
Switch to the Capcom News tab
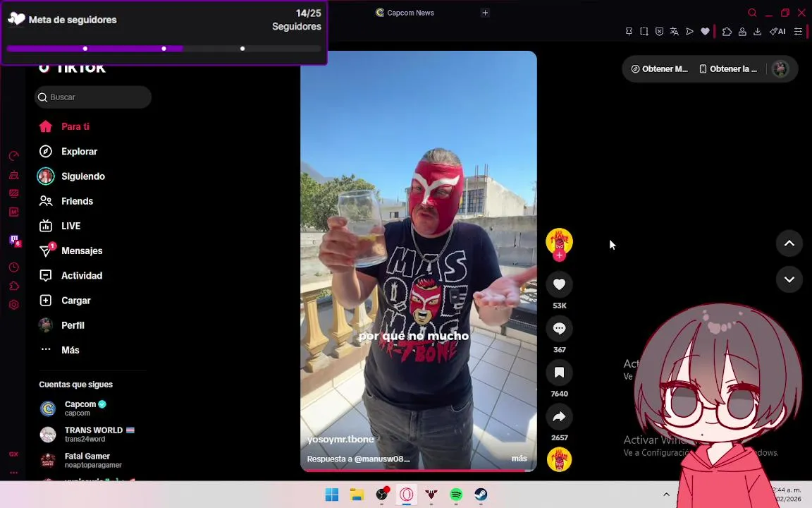tap(405, 13)
